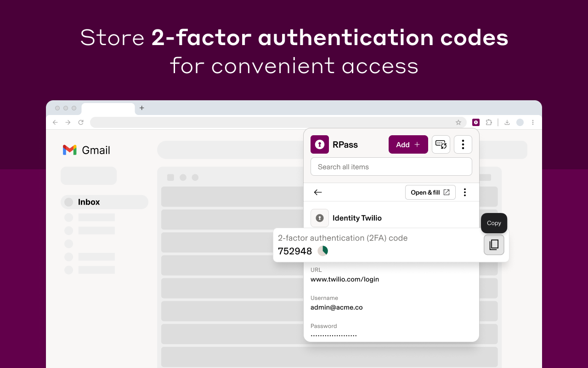Open a new browser tab with plus
This screenshot has width=588, height=368.
[142, 108]
